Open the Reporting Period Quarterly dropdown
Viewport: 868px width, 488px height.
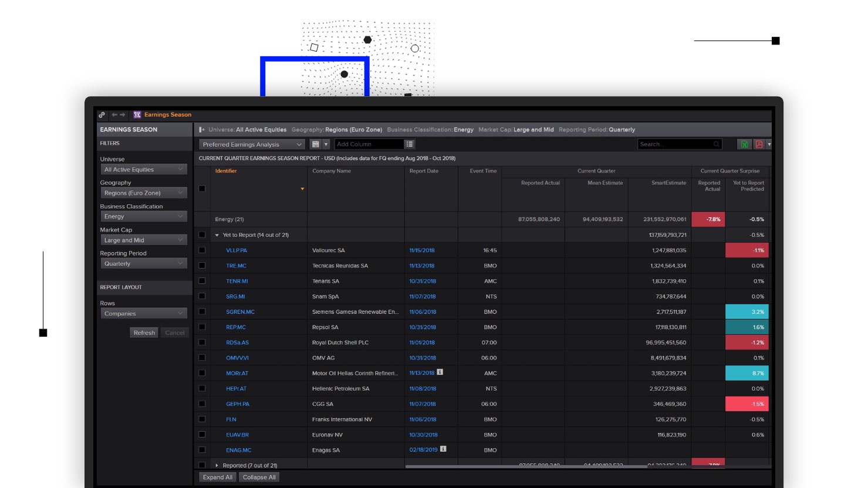[x=144, y=263]
